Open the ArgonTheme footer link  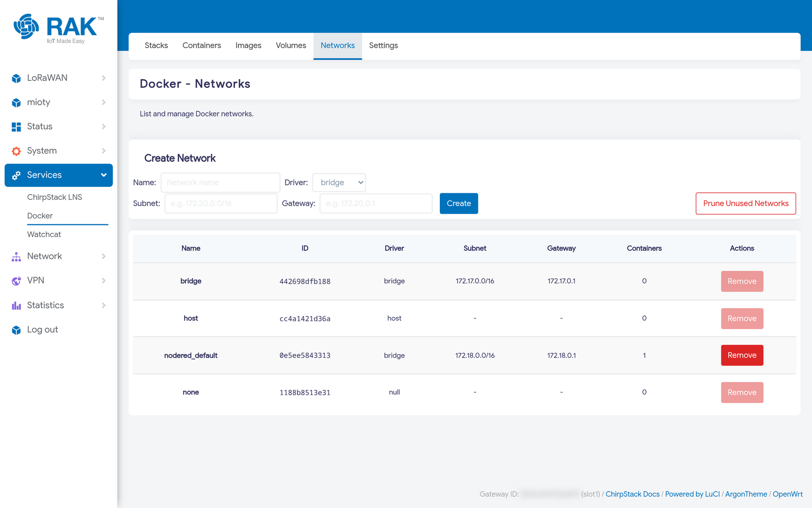[746, 494]
